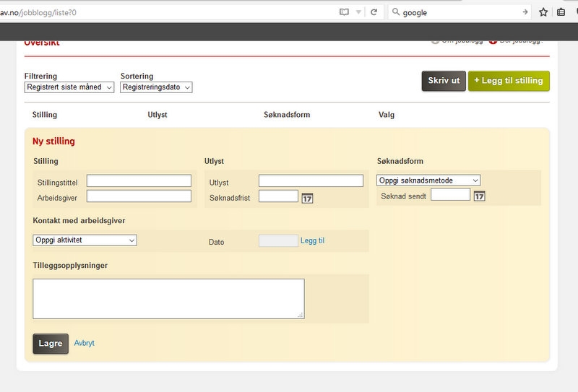The height and width of the screenshot is (392, 578).
Task: Click the Søknadsfrist date field
Action: [x=278, y=196]
